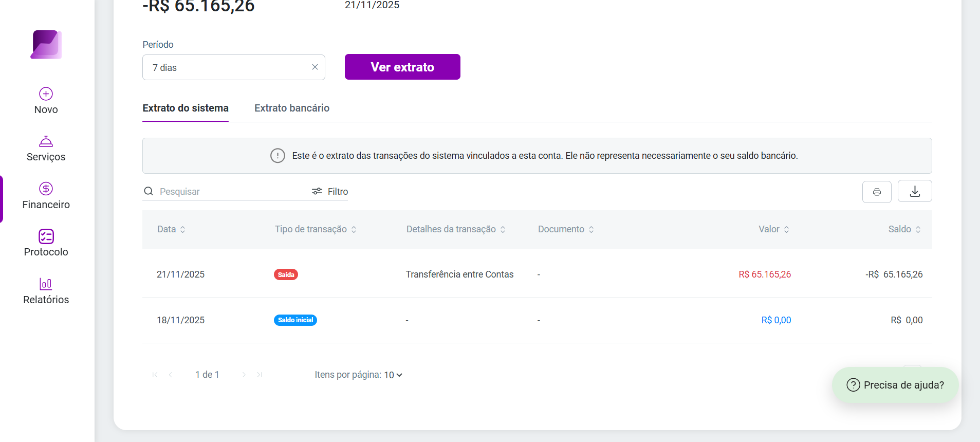Image resolution: width=980 pixels, height=442 pixels.
Task: Select the 21/11/2025 table row date
Action: click(180, 274)
